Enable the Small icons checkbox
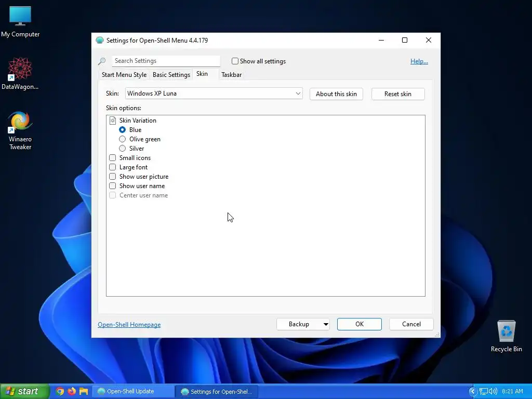 pos(113,158)
